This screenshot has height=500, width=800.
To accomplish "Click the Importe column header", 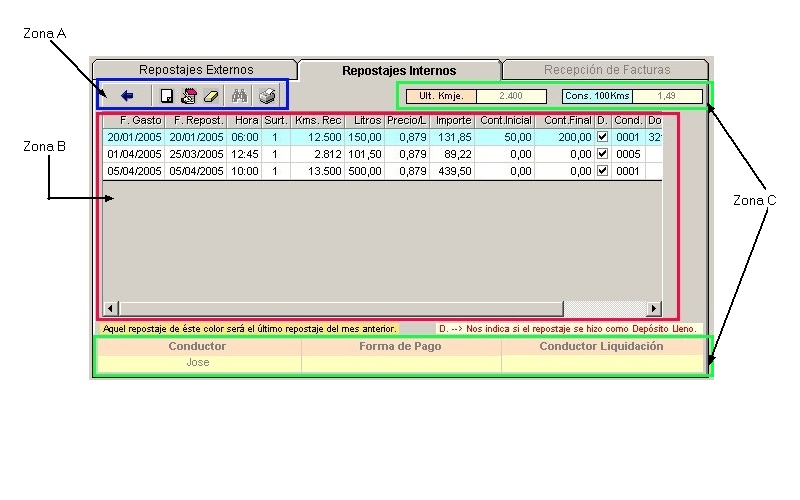I will point(452,120).
